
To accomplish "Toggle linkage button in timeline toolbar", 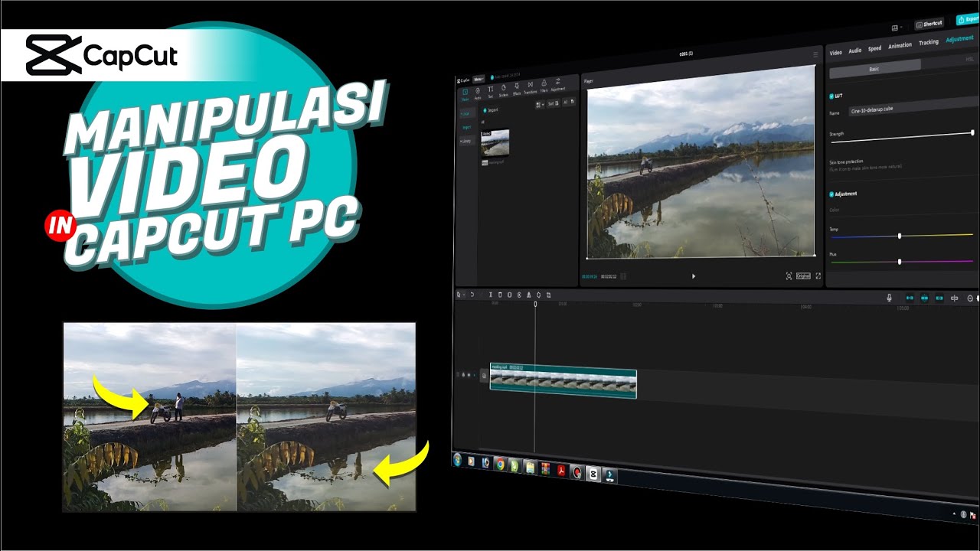I will point(939,298).
